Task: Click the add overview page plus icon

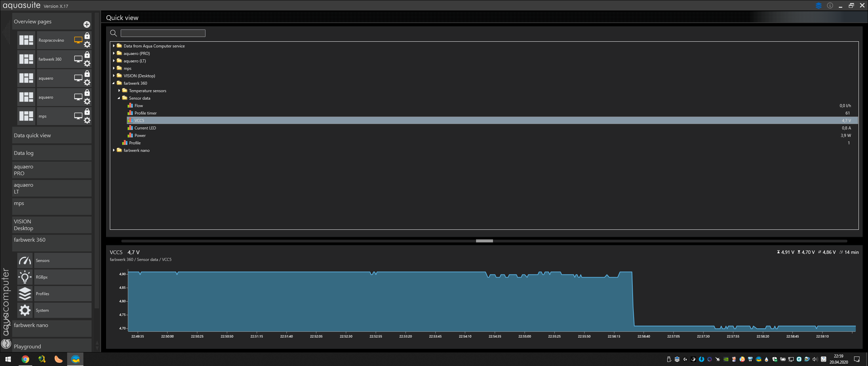Action: tap(87, 24)
